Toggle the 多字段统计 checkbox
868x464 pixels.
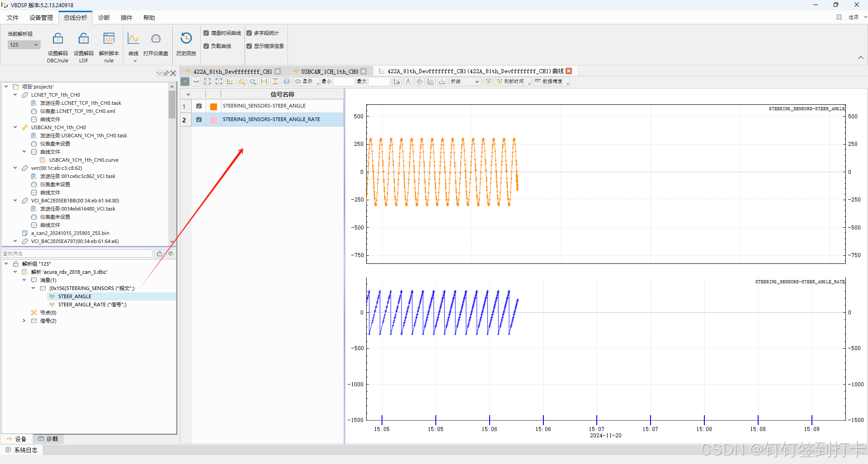coord(249,33)
